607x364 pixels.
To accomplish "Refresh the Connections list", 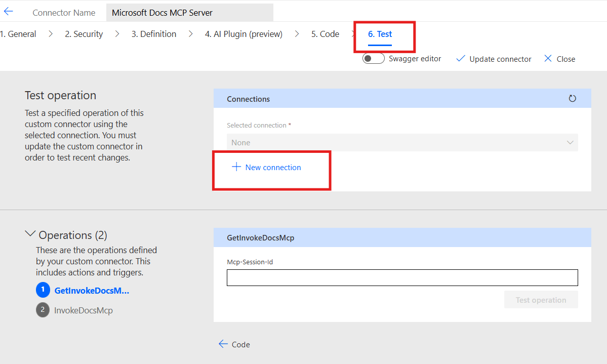I will coord(572,99).
